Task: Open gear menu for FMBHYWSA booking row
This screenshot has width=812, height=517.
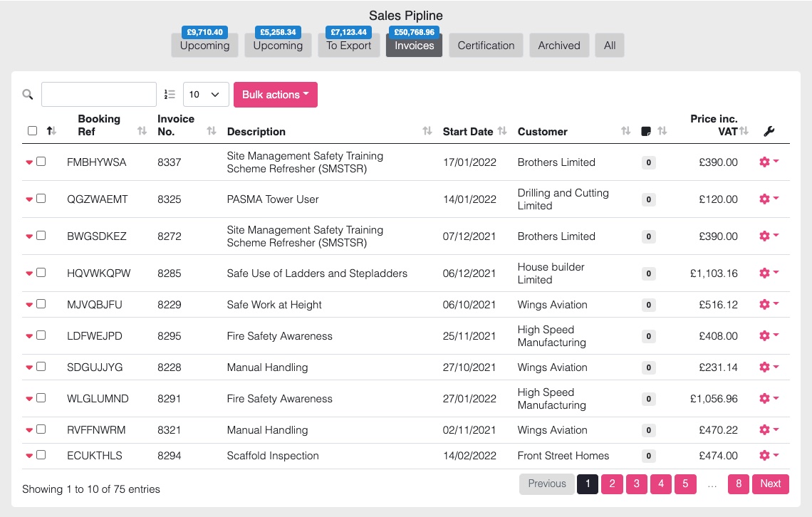Action: pos(768,162)
